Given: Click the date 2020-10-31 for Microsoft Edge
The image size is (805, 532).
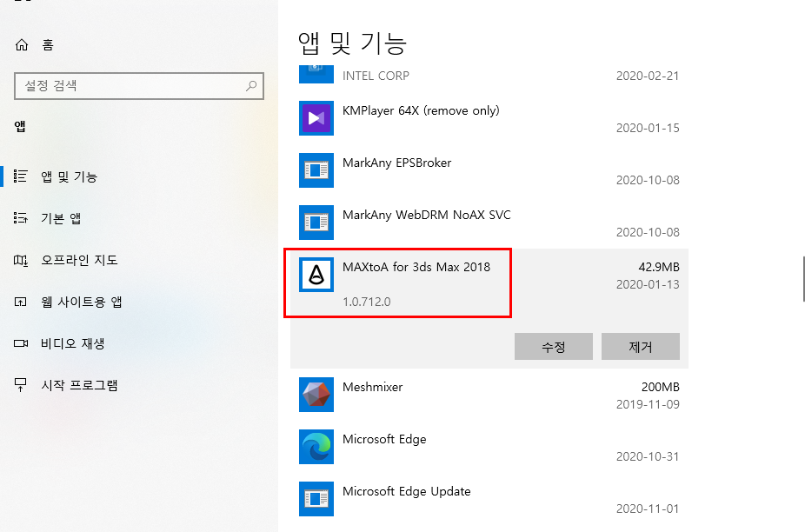Looking at the screenshot, I should [x=648, y=456].
